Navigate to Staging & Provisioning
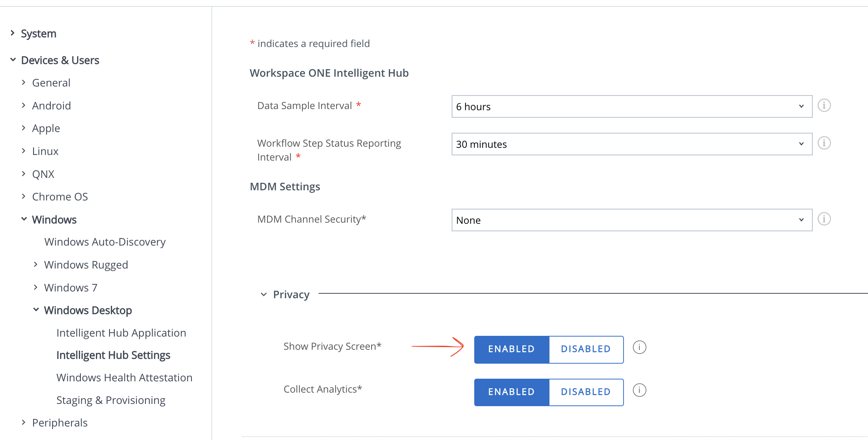Screen dimensions: 868x440 pyautogui.click(x=111, y=400)
